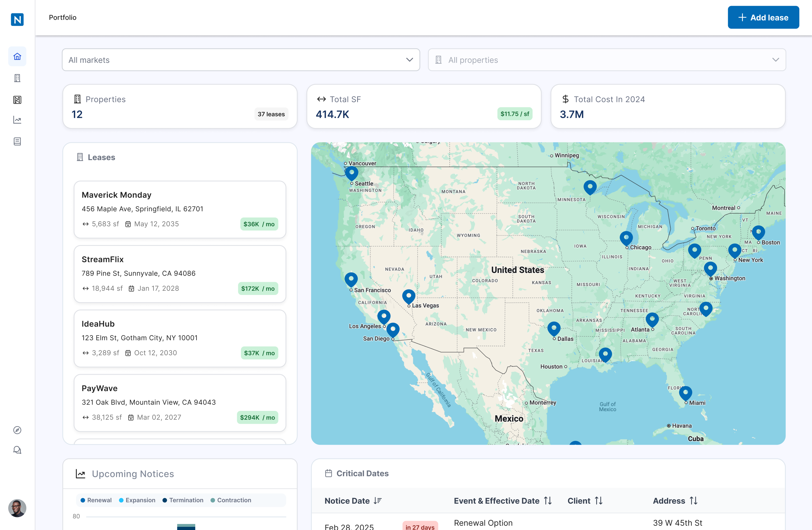Expand the All markets dropdown

[241, 60]
